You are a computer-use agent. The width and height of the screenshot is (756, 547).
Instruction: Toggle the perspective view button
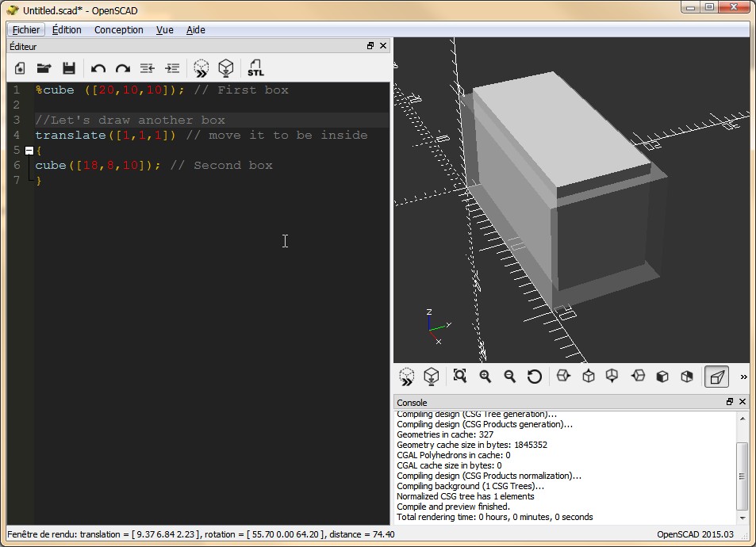[716, 377]
